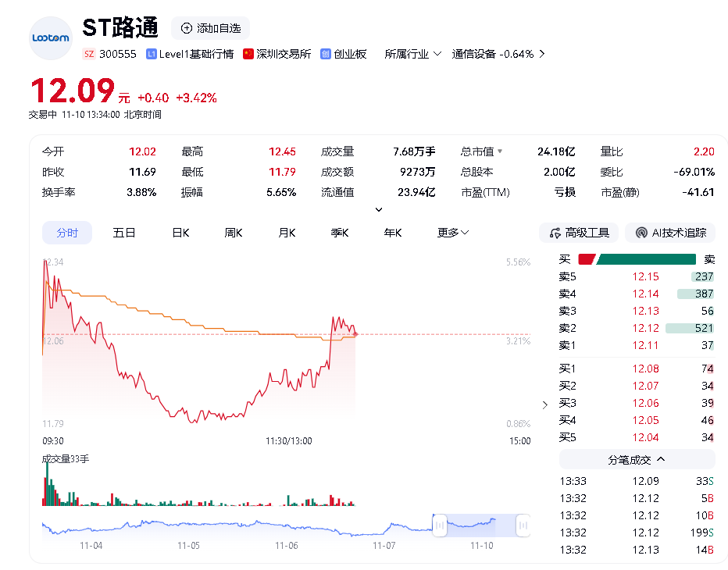728x570 pixels.
Task: Open 高级工具 advanced tools
Action: (x=579, y=233)
